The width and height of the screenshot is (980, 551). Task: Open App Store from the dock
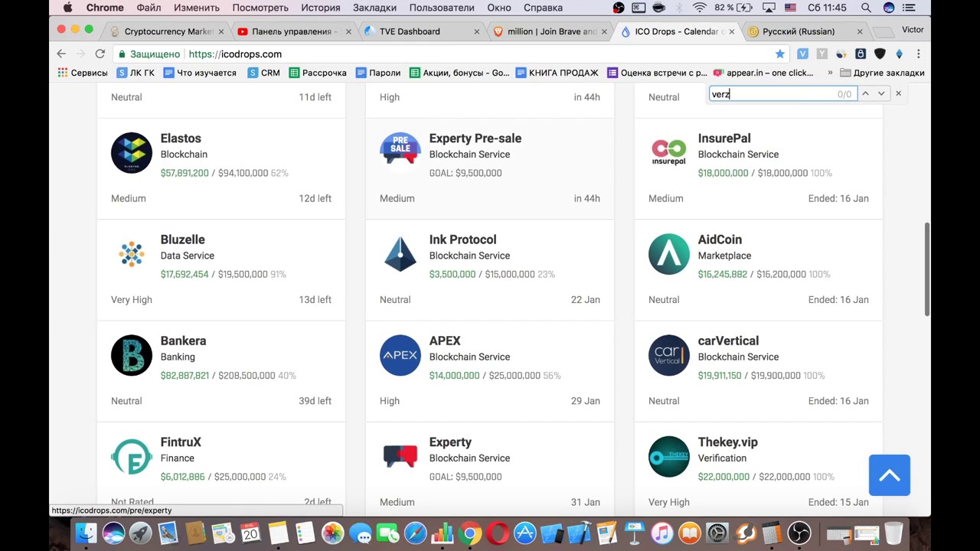[x=525, y=532]
